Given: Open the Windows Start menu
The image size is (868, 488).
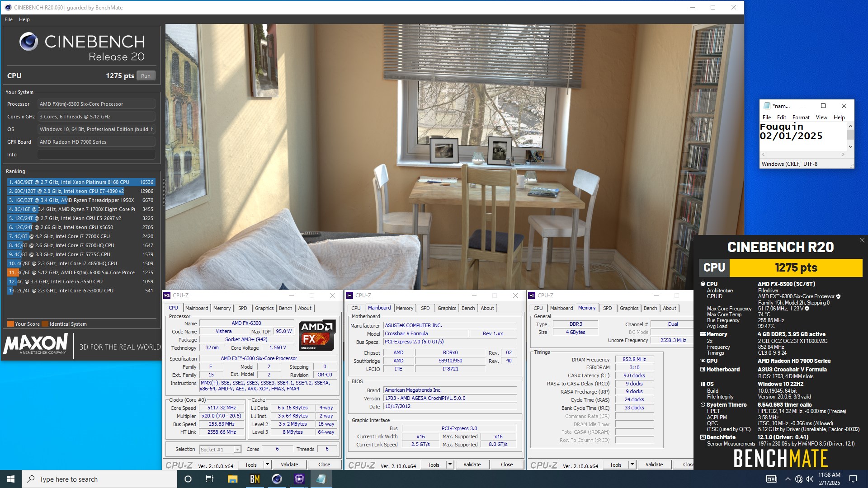Looking at the screenshot, I should point(11,479).
